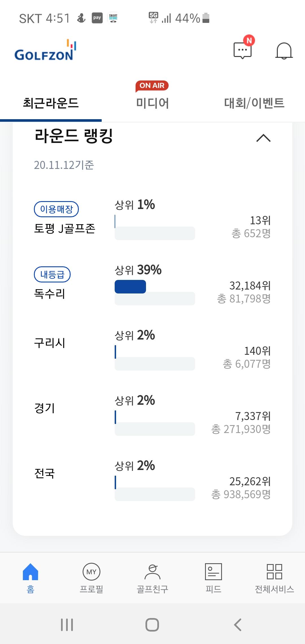Open the 피드 feed icon
The height and width of the screenshot is (644, 305).
213,572
